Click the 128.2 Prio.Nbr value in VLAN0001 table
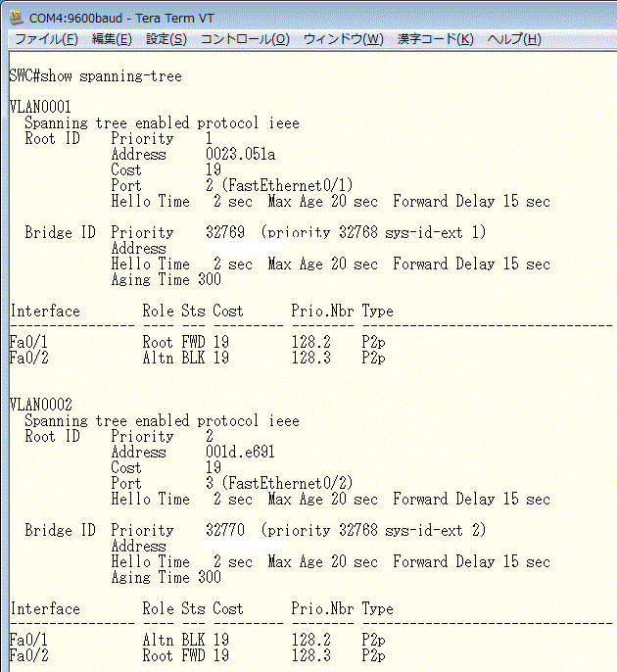Screen dimensions: 617x672 click(x=311, y=342)
